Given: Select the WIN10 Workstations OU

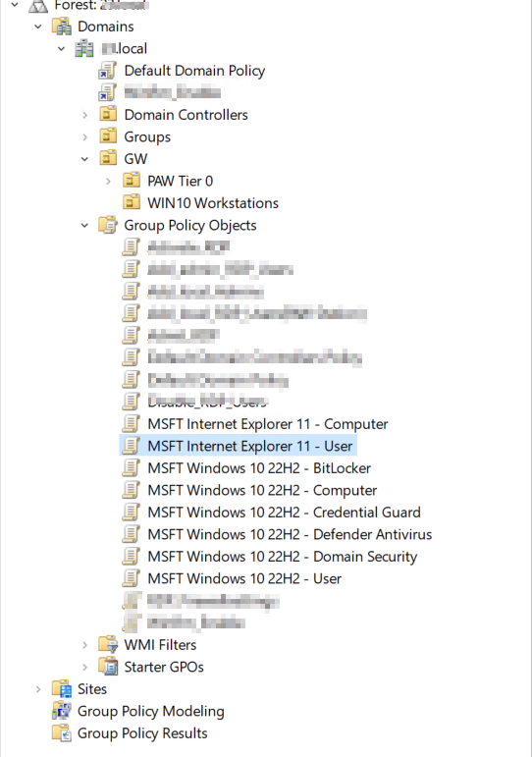Looking at the screenshot, I should click(213, 203).
